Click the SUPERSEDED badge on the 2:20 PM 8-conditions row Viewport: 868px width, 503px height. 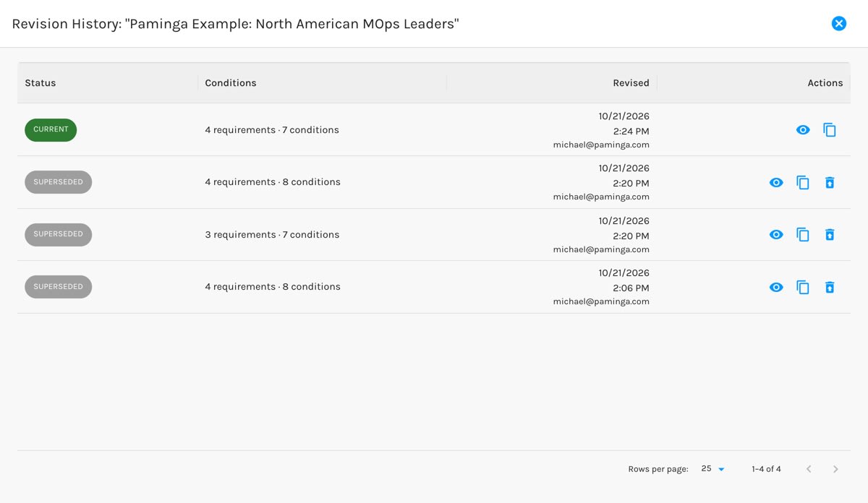click(59, 182)
